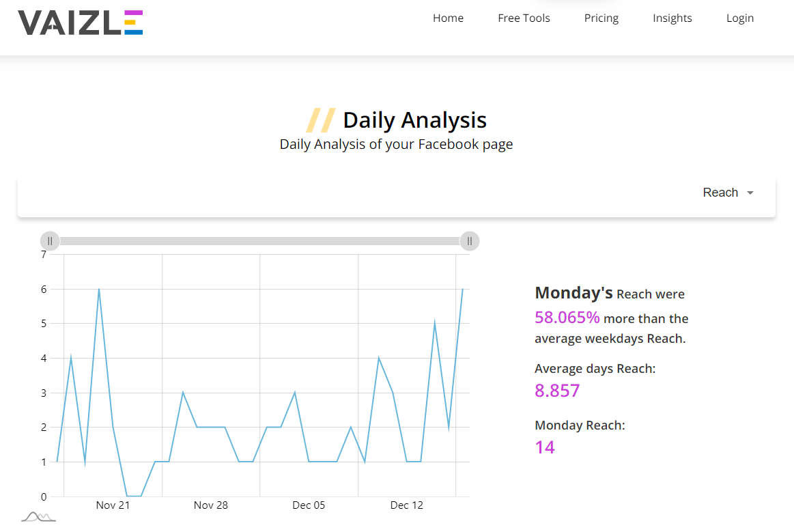Click the Average days Reach value 8.857

[557, 390]
